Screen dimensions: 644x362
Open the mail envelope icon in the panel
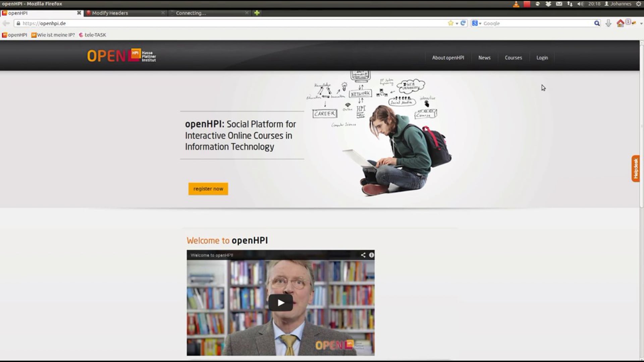(559, 4)
